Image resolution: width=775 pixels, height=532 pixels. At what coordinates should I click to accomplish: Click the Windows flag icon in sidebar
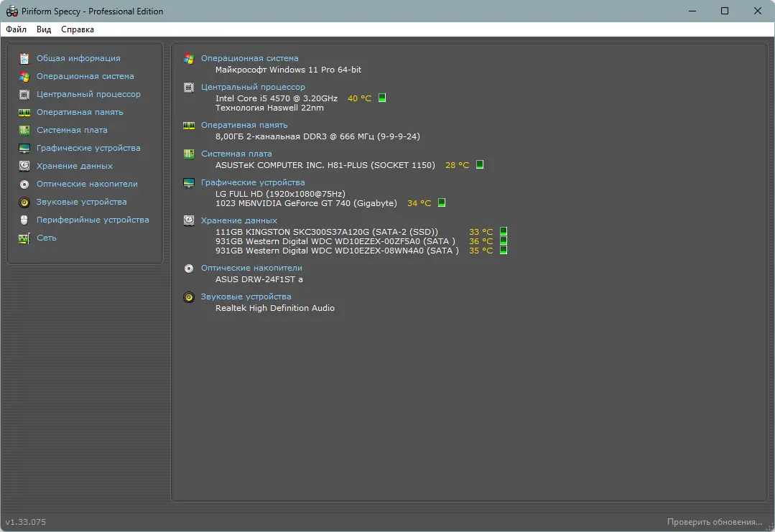point(24,77)
